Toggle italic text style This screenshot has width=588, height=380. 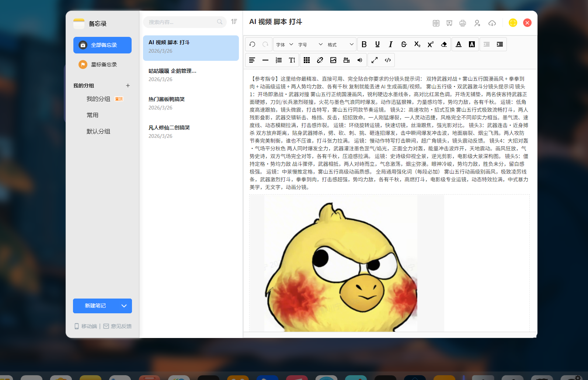point(391,44)
